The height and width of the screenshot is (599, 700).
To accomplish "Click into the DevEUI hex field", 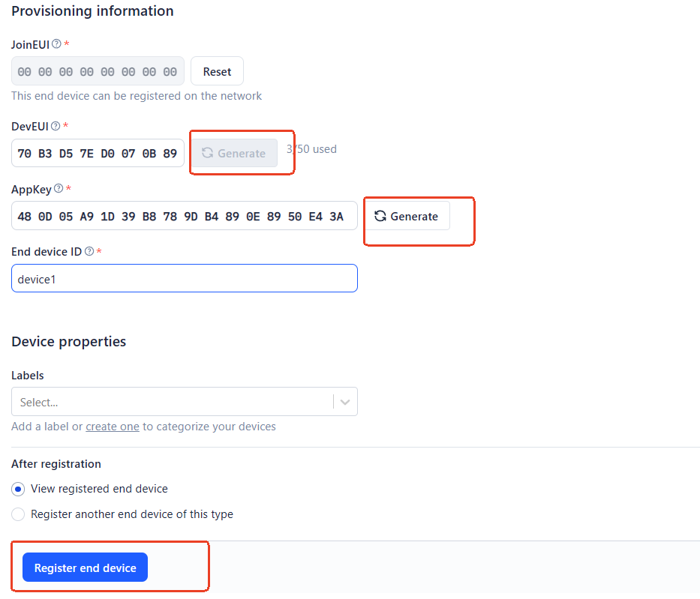I will tap(98, 153).
